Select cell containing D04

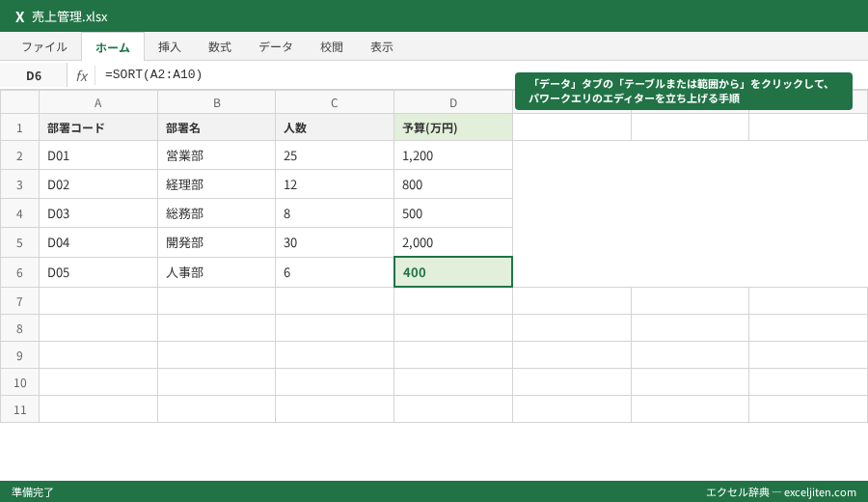(98, 242)
